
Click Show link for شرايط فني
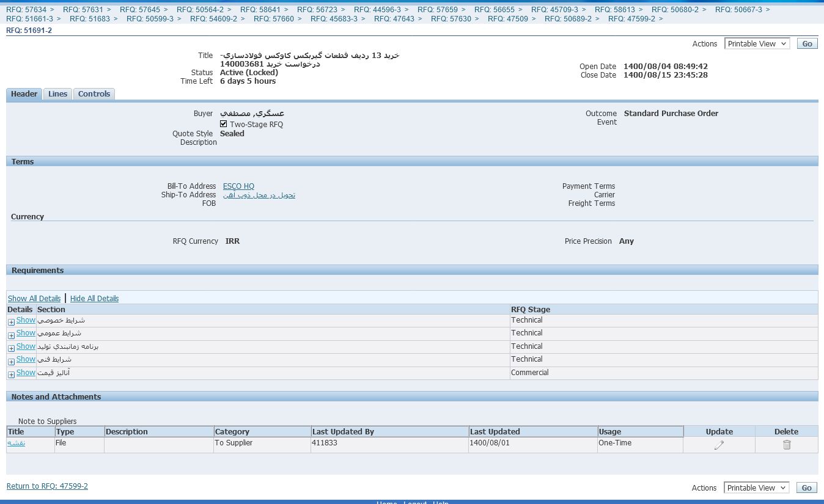[x=26, y=359]
